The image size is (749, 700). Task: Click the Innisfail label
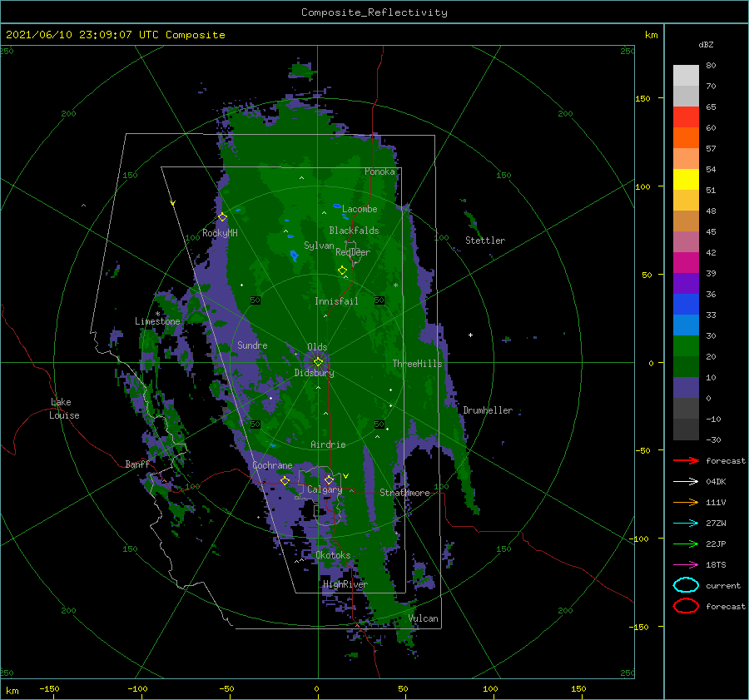(x=336, y=301)
